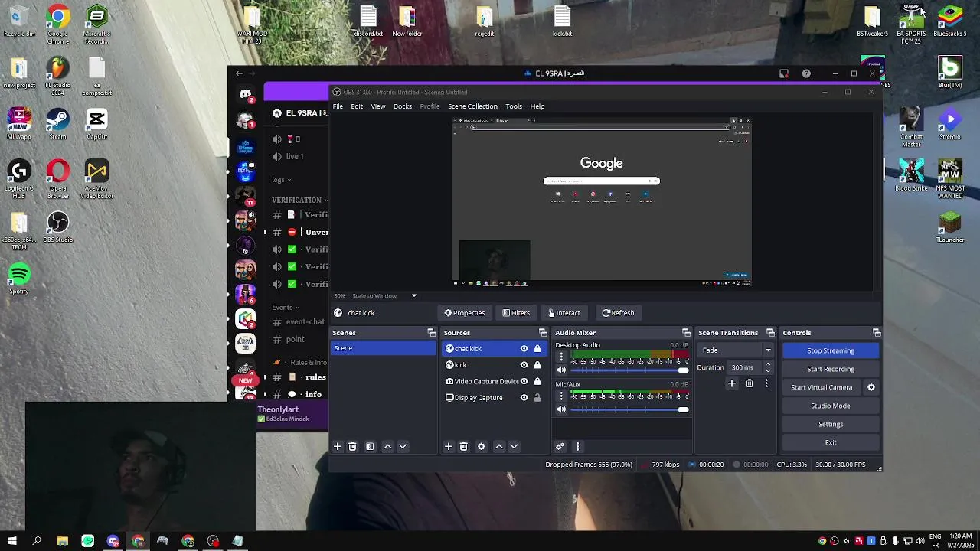Screen dimensions: 980x551
Task: Remove selected scene using Scenes trash icon
Action: pos(352,446)
